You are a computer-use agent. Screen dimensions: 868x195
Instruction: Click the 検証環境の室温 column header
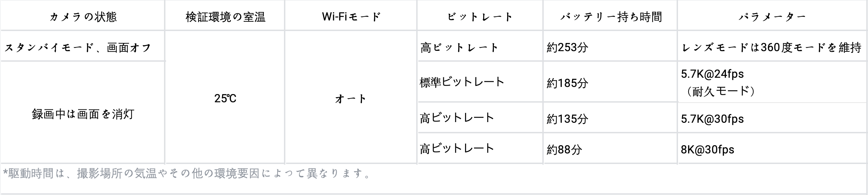tap(225, 17)
